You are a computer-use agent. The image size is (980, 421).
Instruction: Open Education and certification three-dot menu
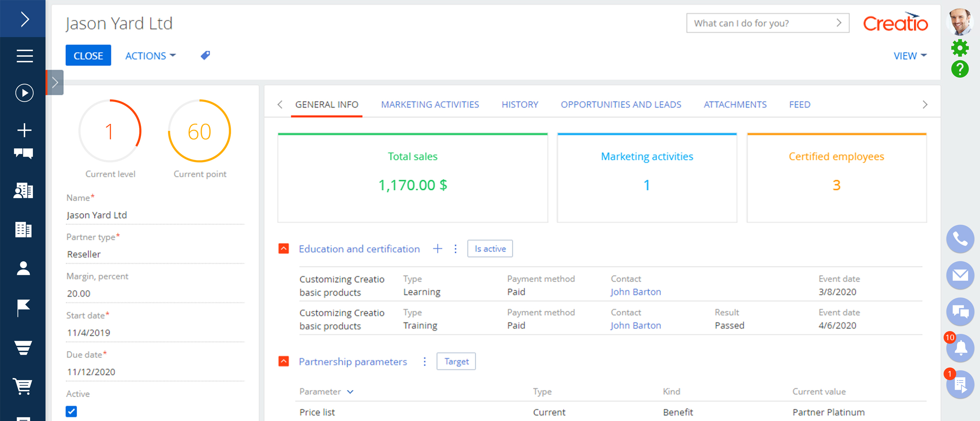click(x=455, y=249)
